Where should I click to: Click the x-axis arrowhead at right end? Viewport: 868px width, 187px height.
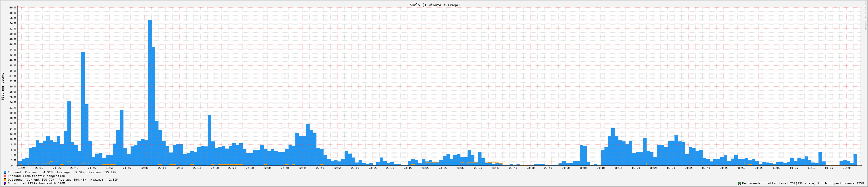pyautogui.click(x=861, y=165)
